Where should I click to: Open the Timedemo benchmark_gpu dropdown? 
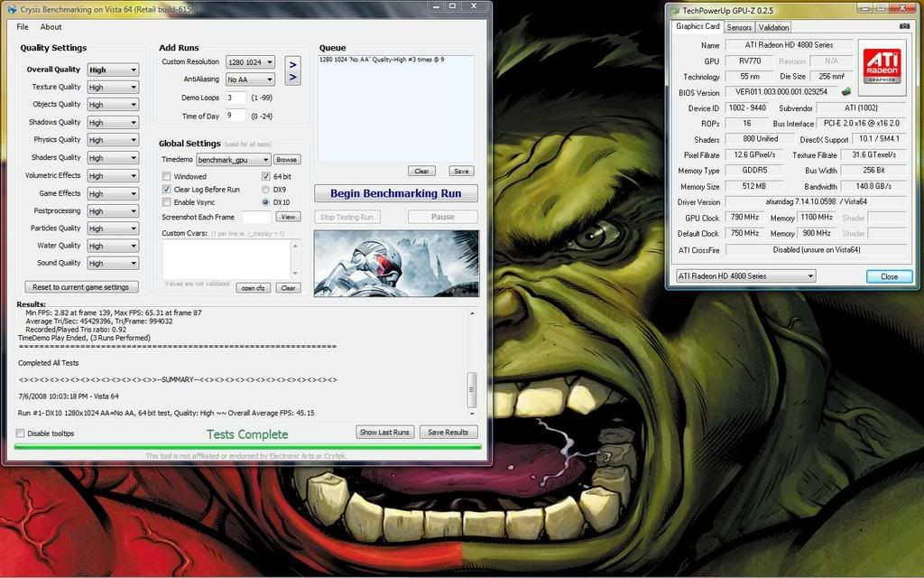pos(234,160)
